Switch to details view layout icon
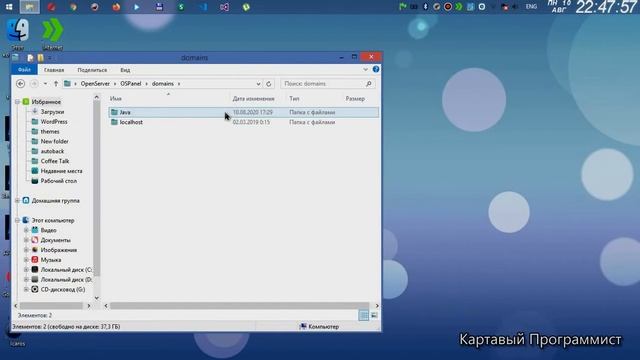The height and width of the screenshot is (360, 640). [x=363, y=315]
